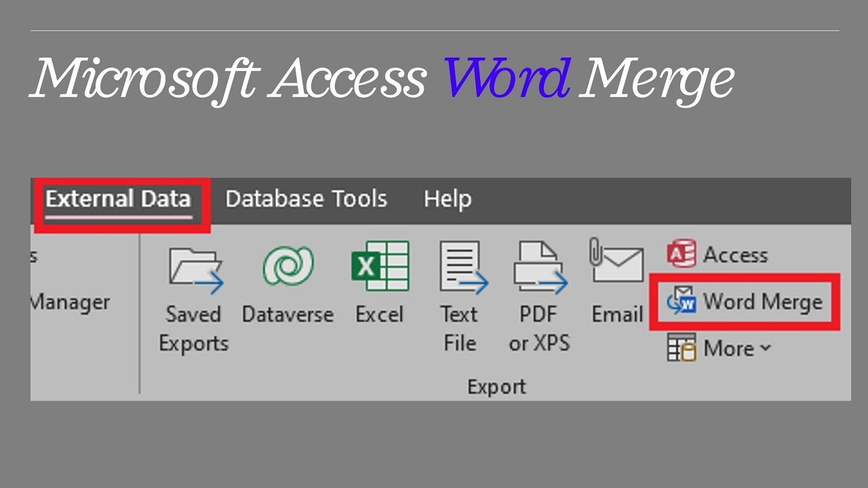Open the External Data ribbon tab
Viewport: 868px width, 488px height.
click(x=119, y=199)
